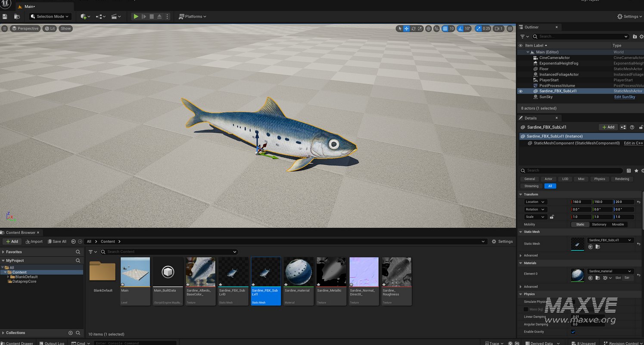
Task: Click Edit SunSky link in the Outliner
Action: click(625, 97)
